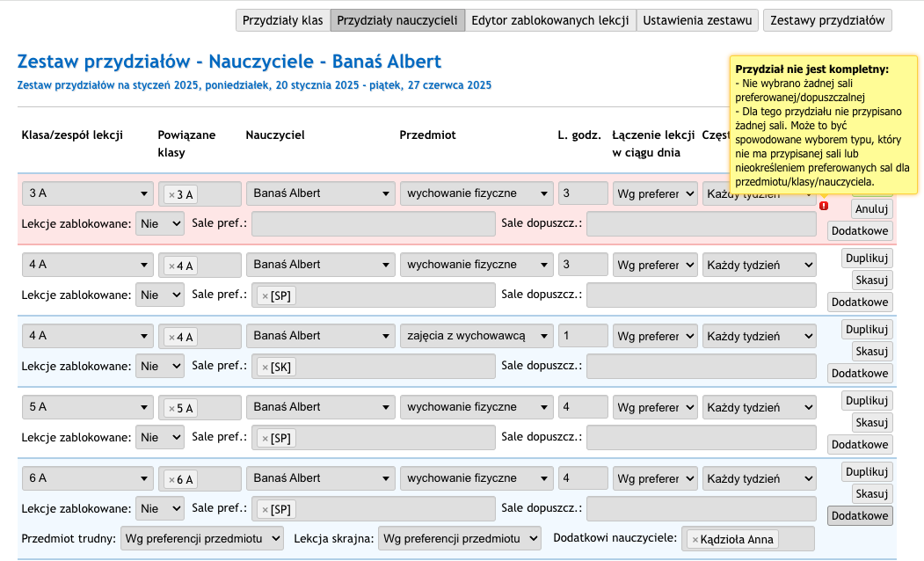Remove additional teacher Kądzioła Anna
This screenshot has height=561, width=924.
point(695,539)
